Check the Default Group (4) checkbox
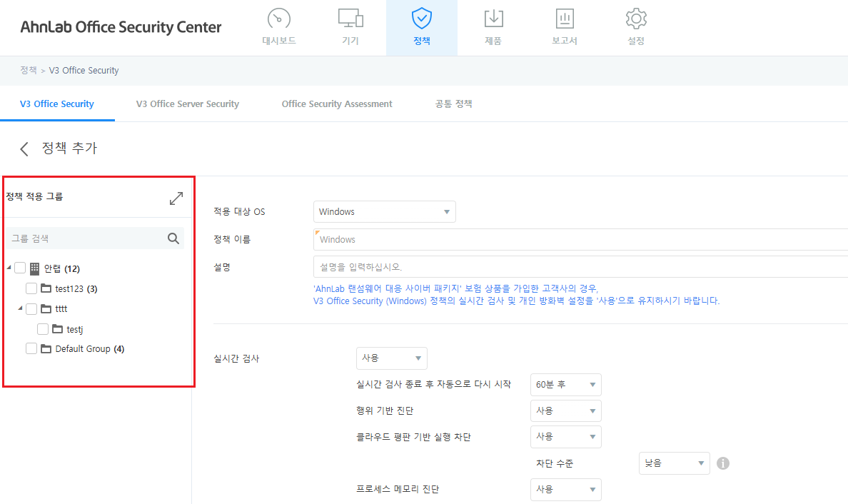This screenshot has height=504, width=848. pyautogui.click(x=31, y=349)
